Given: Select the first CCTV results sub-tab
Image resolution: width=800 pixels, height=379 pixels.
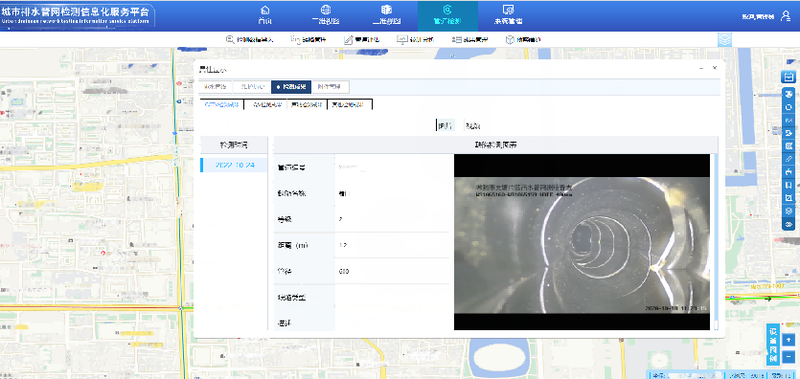Looking at the screenshot, I should click(221, 105).
